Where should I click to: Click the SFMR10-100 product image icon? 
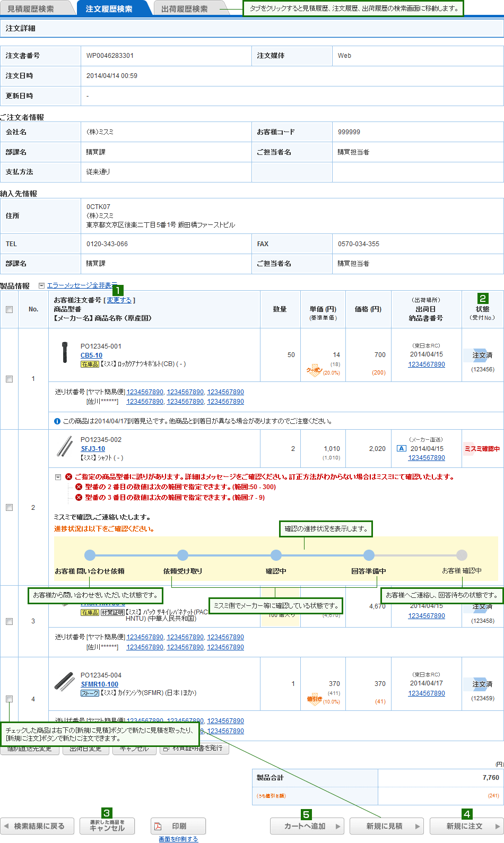click(64, 681)
